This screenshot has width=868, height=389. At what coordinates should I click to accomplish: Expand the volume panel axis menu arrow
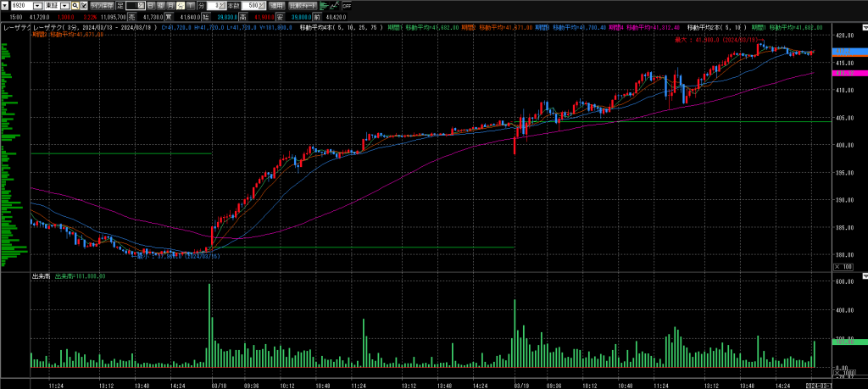[863, 276]
